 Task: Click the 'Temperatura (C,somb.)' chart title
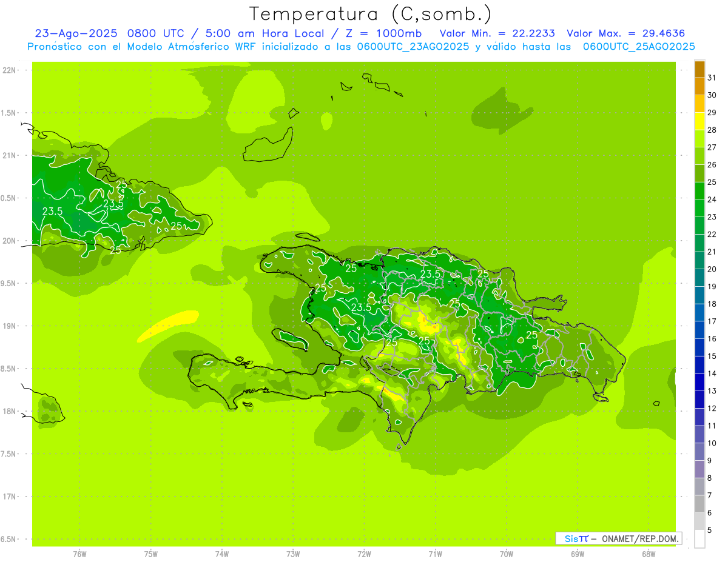coord(370,14)
